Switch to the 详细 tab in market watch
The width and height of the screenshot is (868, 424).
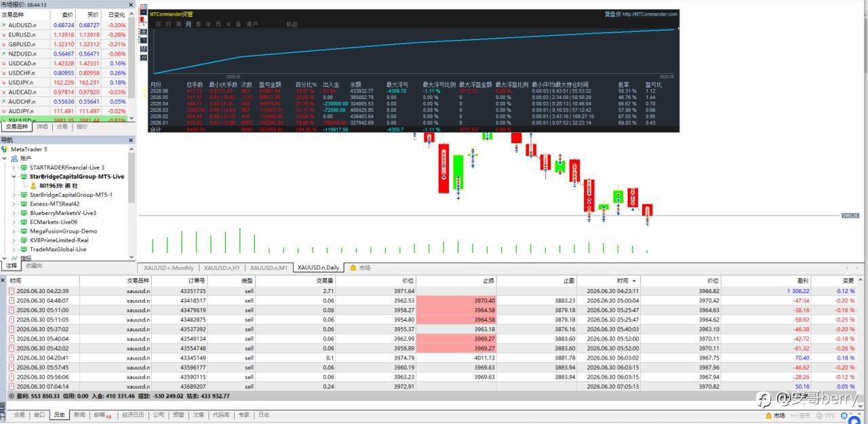(x=42, y=126)
